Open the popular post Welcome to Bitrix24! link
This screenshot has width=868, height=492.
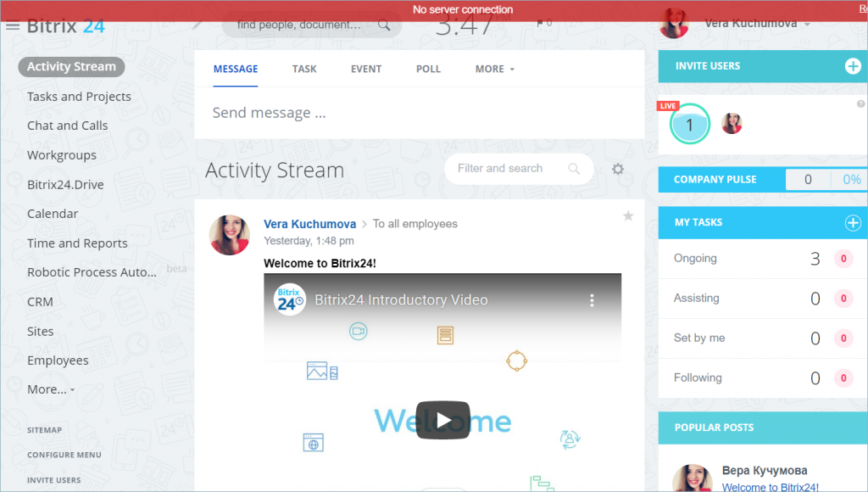coord(770,487)
